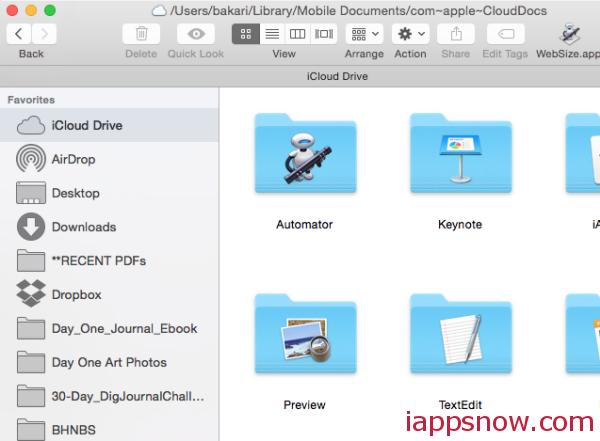Zoom the window with green button

pyautogui.click(x=50, y=10)
